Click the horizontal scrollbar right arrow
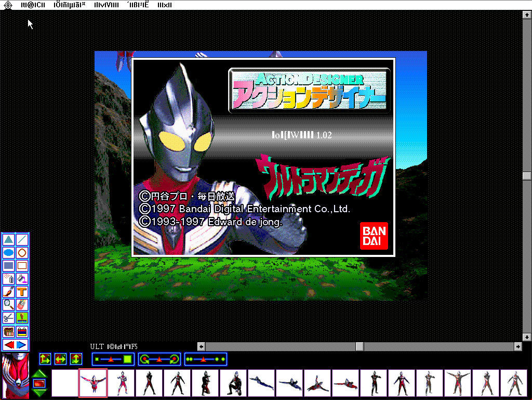The image size is (532, 400). [518, 346]
